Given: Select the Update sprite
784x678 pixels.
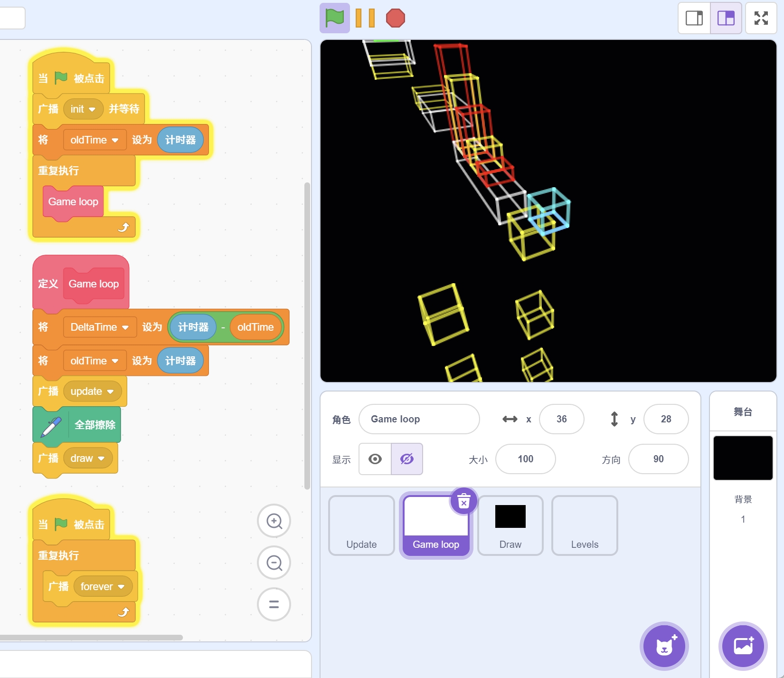Looking at the screenshot, I should pyautogui.click(x=361, y=525).
